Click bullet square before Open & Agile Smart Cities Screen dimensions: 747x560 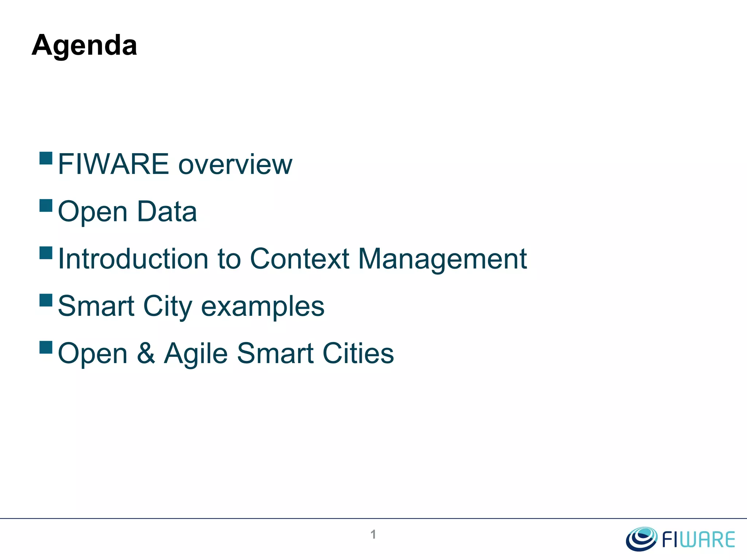tap(46, 347)
